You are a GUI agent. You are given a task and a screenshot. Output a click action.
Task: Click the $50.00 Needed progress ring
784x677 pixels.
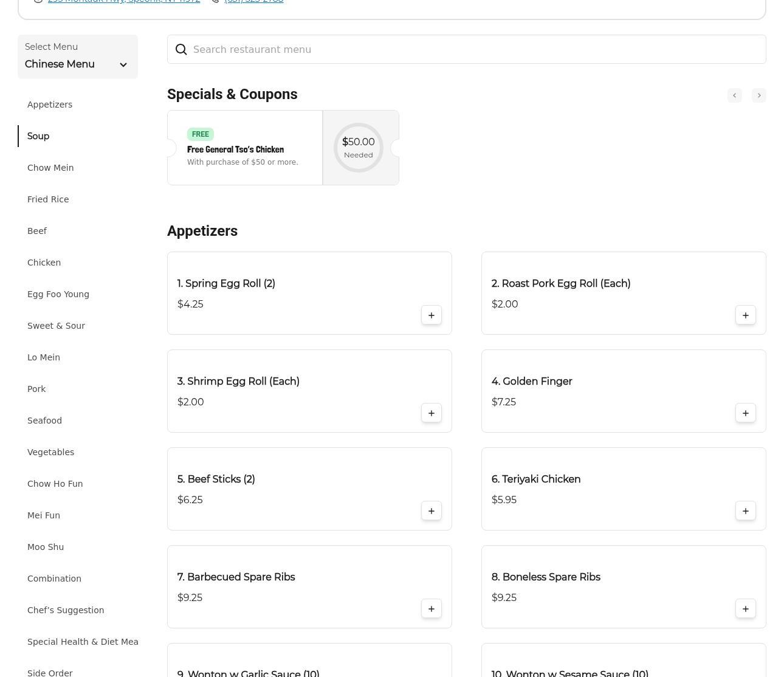click(x=359, y=148)
